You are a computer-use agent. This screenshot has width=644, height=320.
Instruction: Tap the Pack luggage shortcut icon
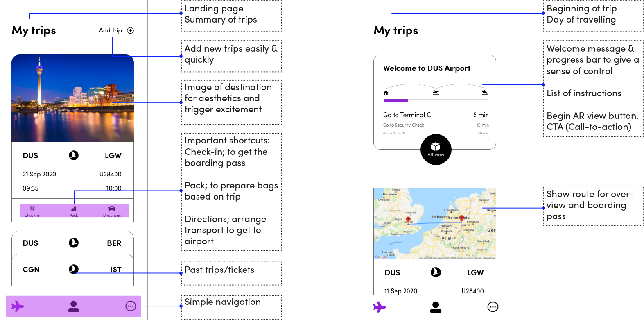(x=74, y=209)
